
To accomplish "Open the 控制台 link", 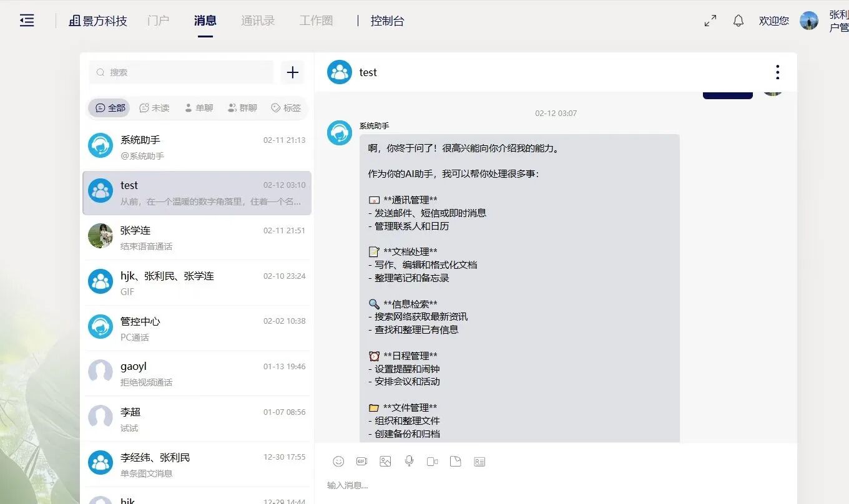I will (387, 21).
